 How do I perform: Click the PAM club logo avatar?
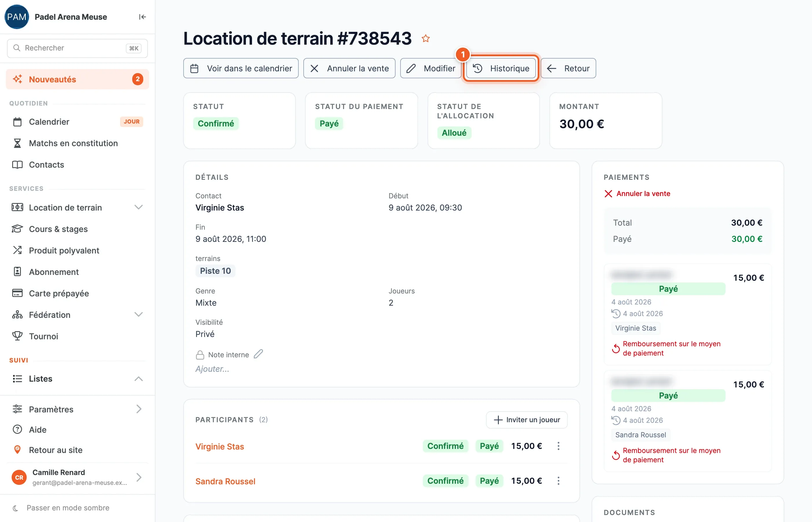pos(17,17)
